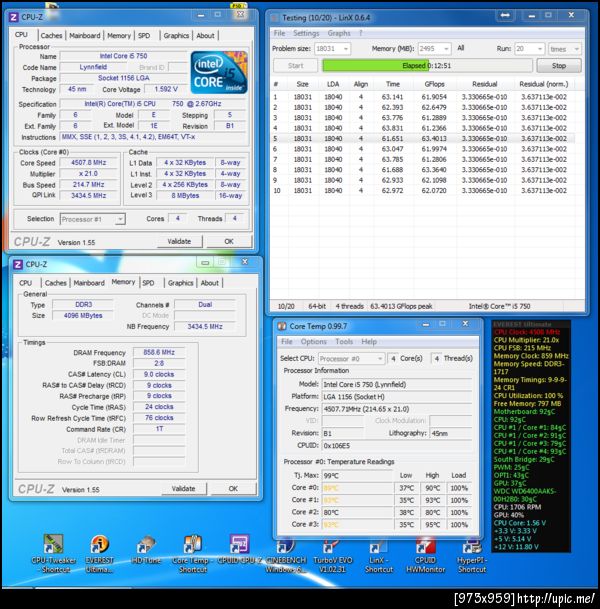Open File menu in Core Temp
Viewport: 600px width, 609px height.
[287, 342]
